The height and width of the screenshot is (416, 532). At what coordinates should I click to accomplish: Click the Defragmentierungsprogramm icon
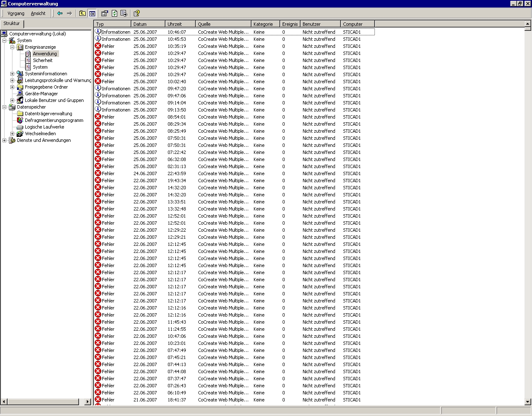point(20,120)
